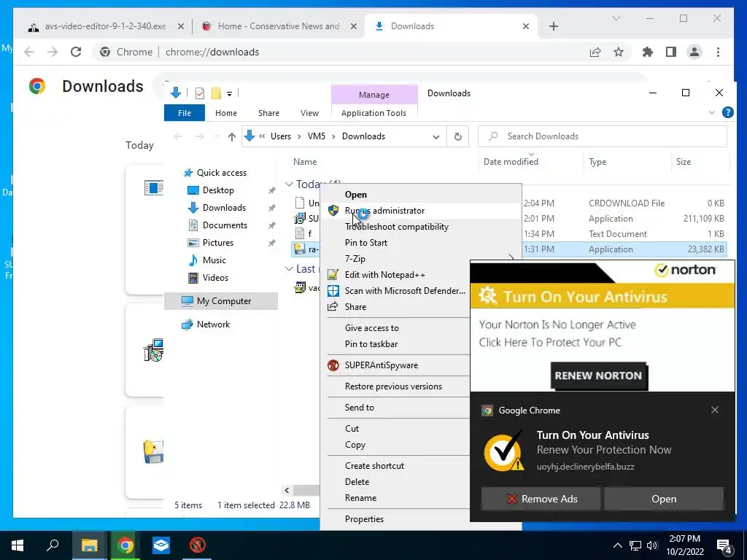Screen dimensions: 747x560
Task: Open Explorer View ribbon tab
Action: 309,113
